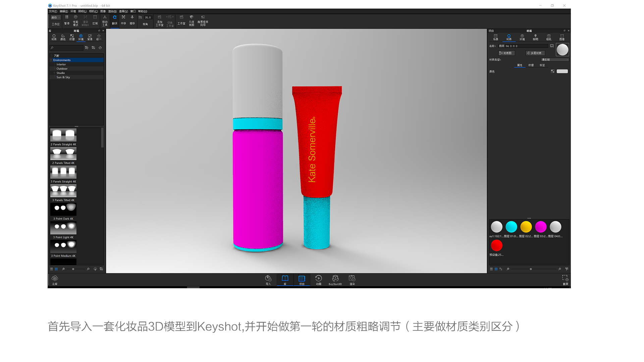Click the multi-layer material (多层材质) button

(535, 53)
